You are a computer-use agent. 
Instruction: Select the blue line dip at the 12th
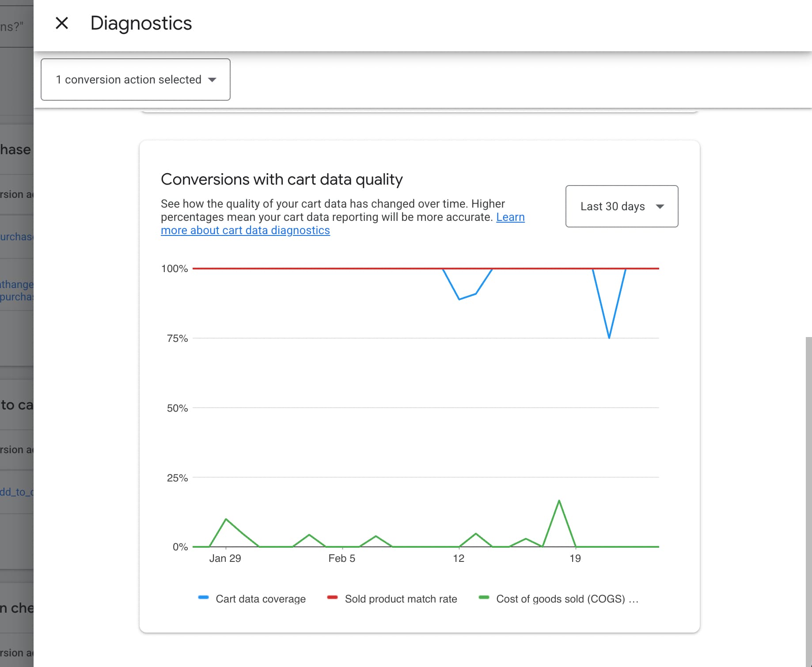(459, 299)
